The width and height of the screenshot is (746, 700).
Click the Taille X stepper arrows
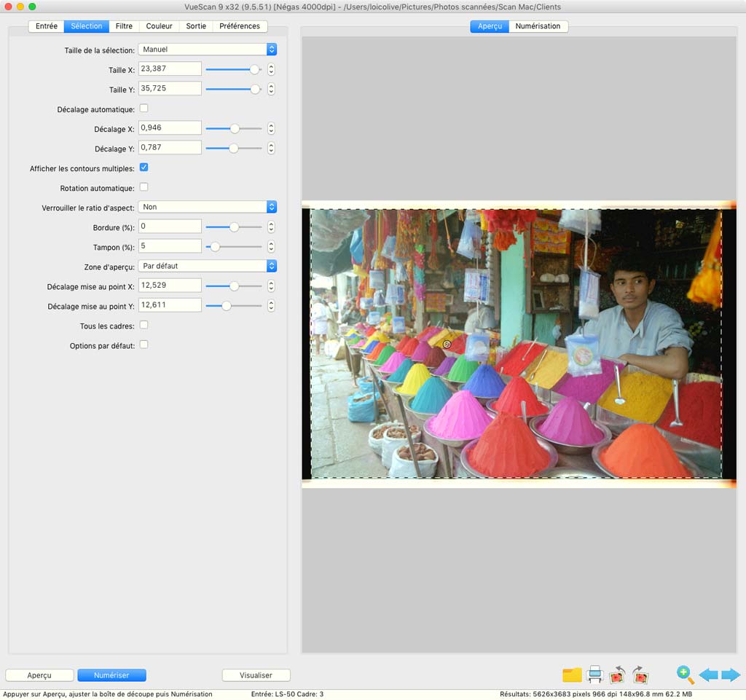coord(271,69)
